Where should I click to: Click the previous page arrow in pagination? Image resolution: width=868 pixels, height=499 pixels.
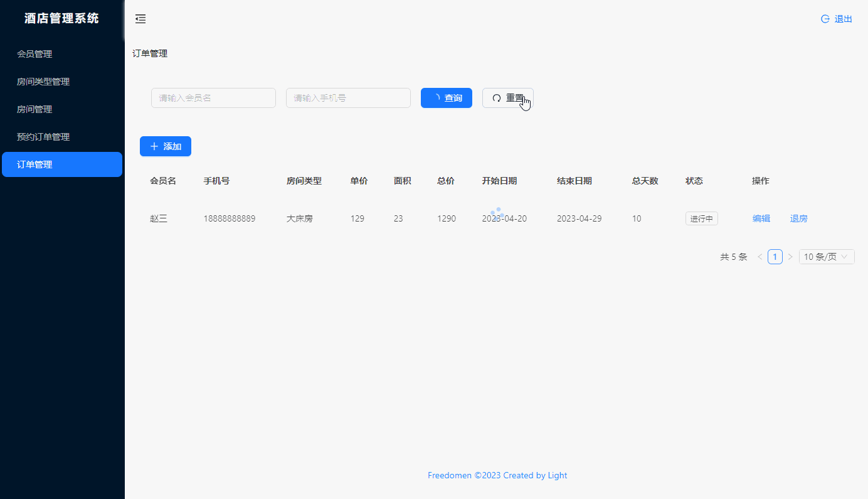(x=760, y=257)
